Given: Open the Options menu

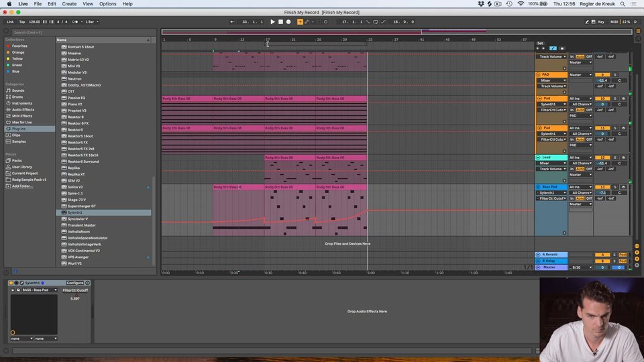Looking at the screenshot, I should 107,4.
